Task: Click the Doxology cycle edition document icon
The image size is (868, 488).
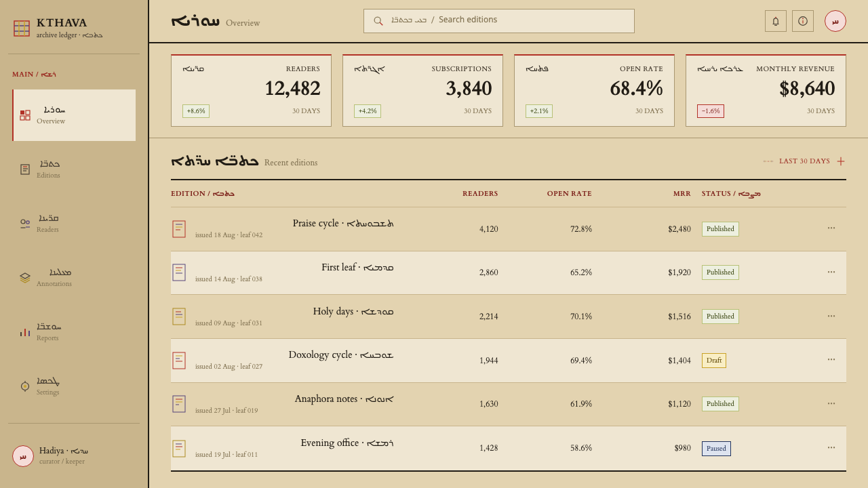Action: [x=179, y=361]
